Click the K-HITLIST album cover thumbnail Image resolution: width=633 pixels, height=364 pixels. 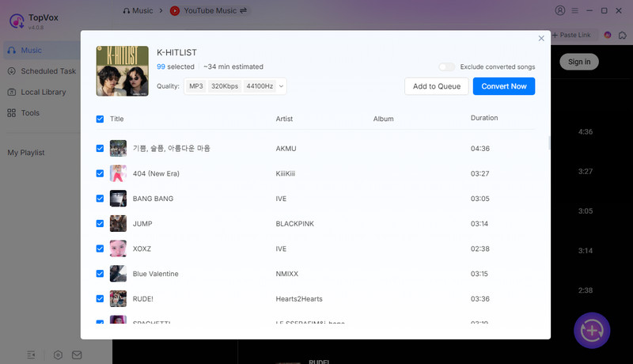pos(123,71)
